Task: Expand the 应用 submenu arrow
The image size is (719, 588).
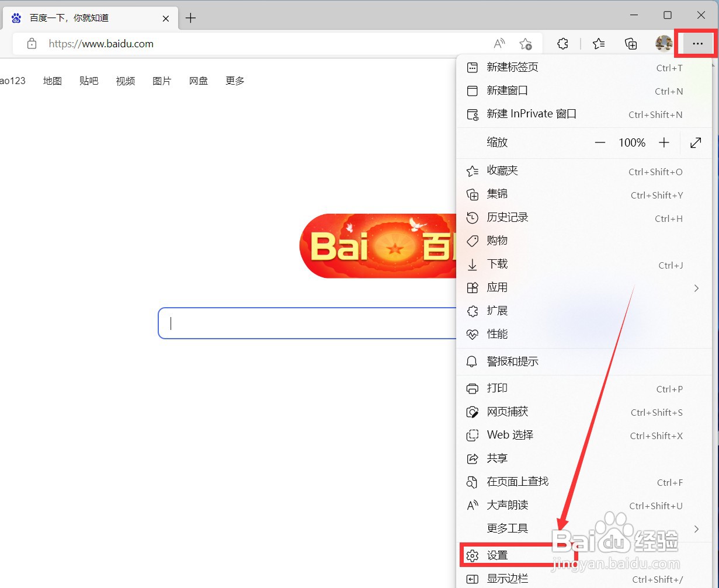Action: pos(696,288)
